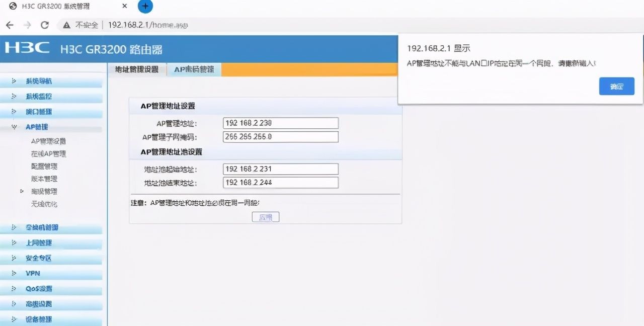This screenshot has height=326, width=644.
Task: Click the 注意 note text below the form
Action: (195, 203)
